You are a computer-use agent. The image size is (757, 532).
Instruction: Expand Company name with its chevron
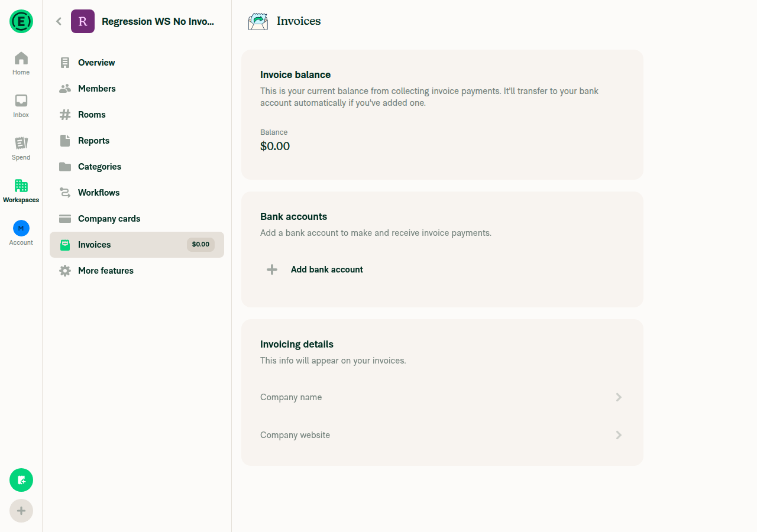pos(619,397)
